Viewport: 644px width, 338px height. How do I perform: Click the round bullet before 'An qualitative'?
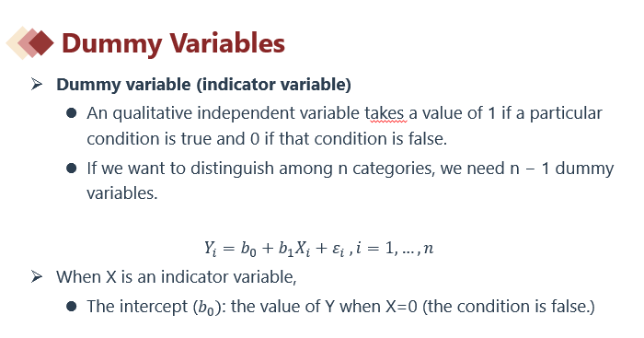tap(71, 113)
